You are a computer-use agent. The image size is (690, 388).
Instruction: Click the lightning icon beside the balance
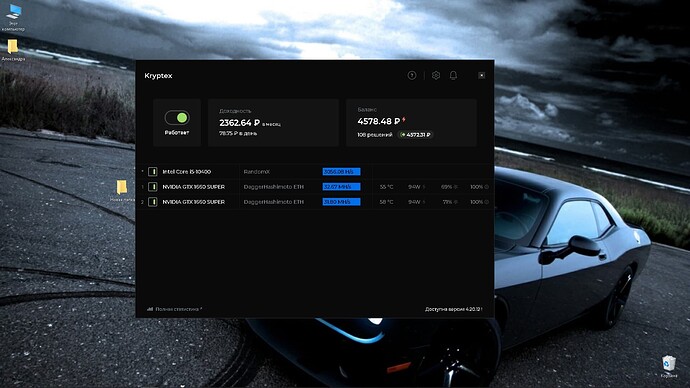coord(404,120)
